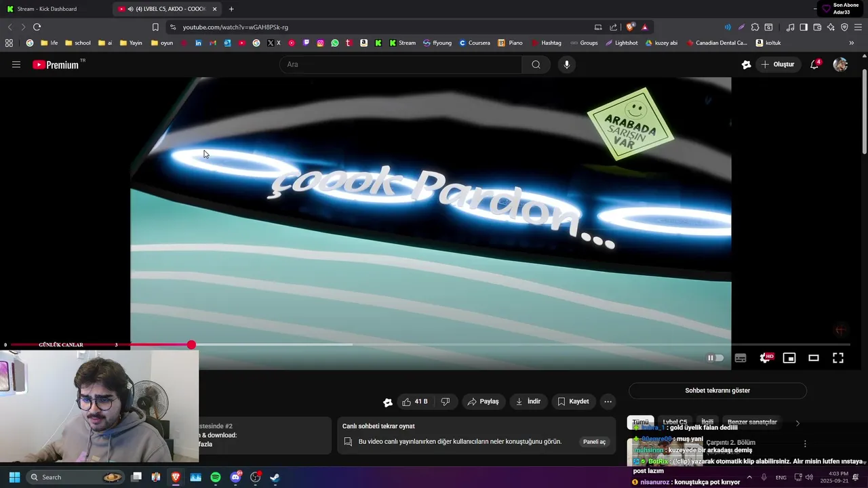
Task: Click the search magnifier button
Action: pos(536,64)
